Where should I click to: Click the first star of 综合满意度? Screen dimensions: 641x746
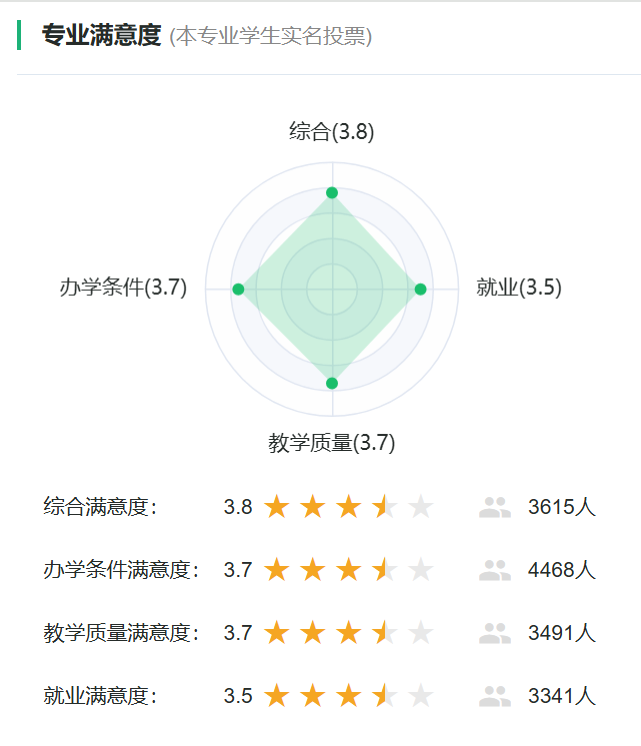click(x=277, y=507)
